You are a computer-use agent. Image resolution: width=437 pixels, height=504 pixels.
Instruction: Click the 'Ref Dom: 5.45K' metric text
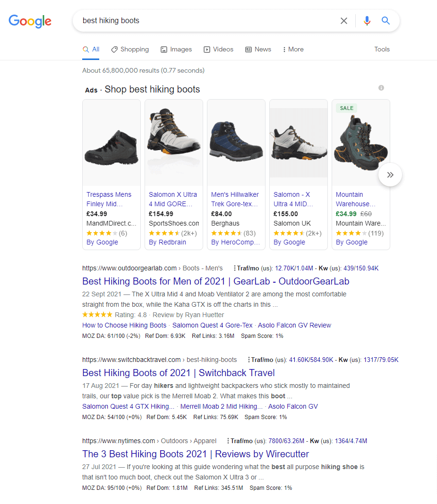167,417
